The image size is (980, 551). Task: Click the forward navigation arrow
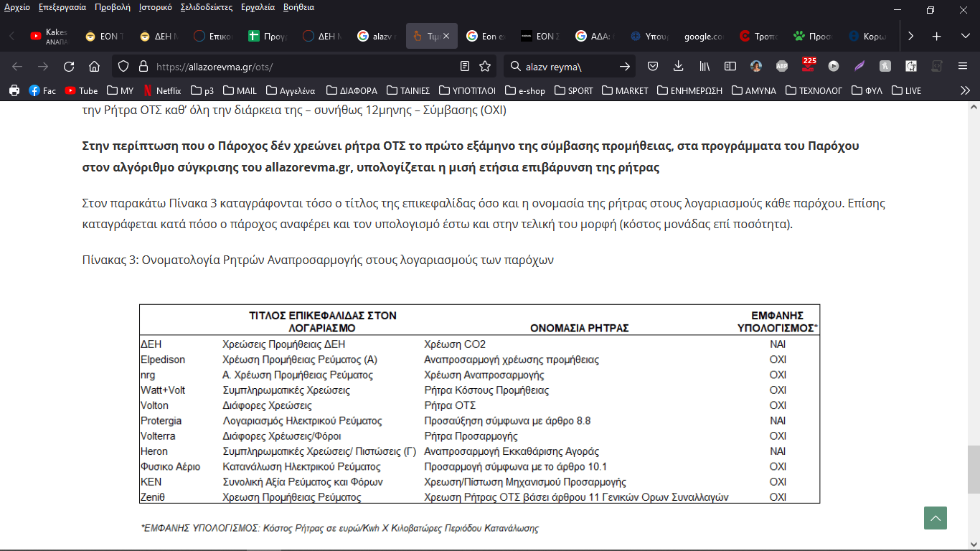43,66
